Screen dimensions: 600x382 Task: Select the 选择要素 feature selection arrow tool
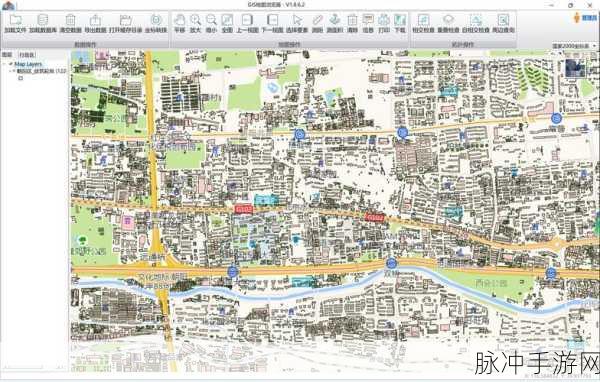tap(297, 23)
